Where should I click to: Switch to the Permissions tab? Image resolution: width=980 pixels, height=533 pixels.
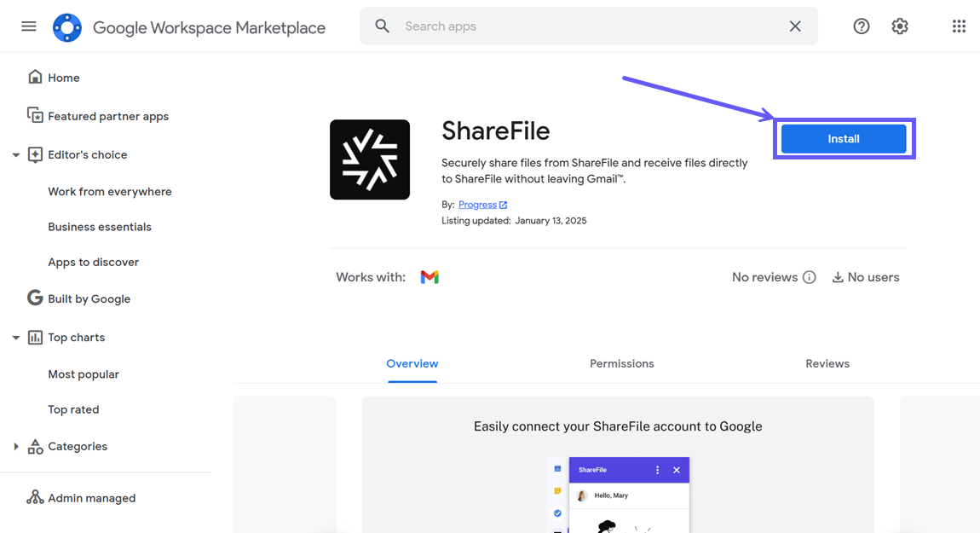622,363
